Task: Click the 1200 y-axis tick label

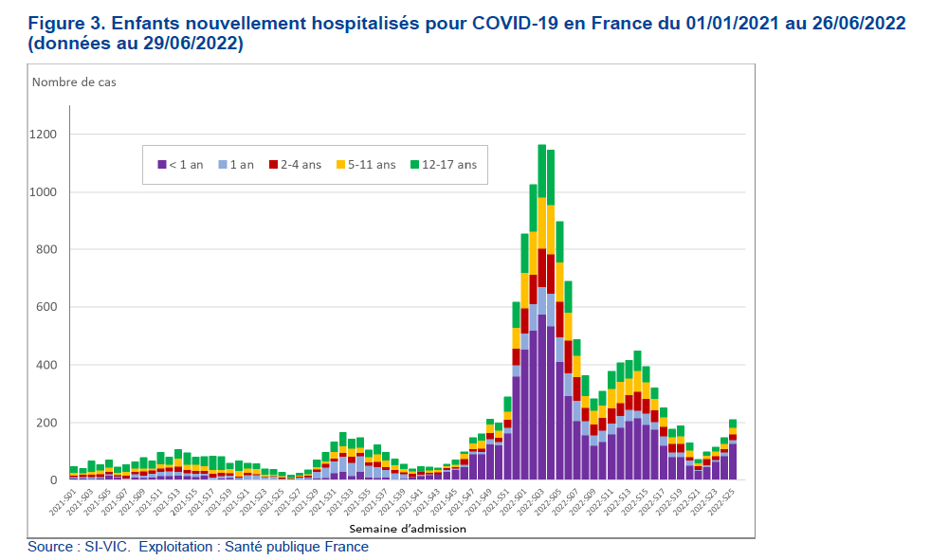Action: pos(43,135)
